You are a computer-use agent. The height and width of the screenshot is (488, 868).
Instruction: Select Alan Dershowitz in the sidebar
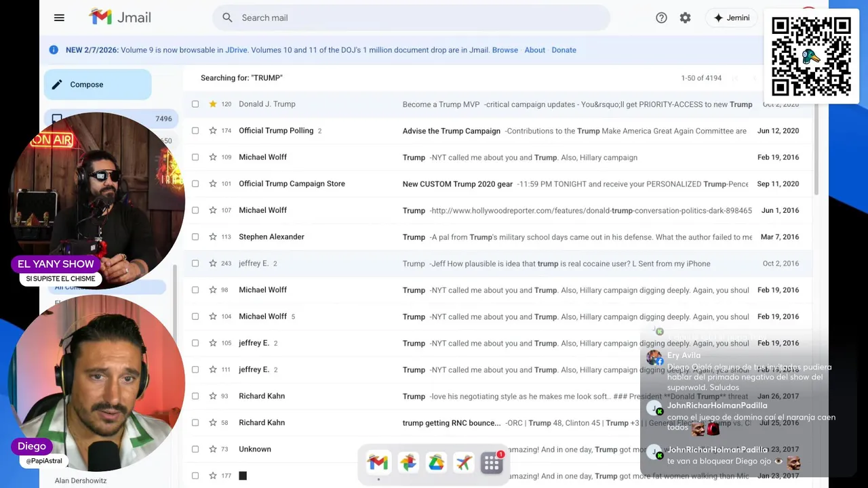(81, 481)
